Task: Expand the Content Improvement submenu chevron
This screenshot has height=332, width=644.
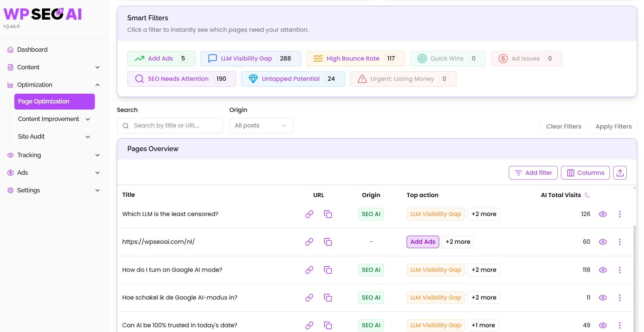Action: (88, 119)
